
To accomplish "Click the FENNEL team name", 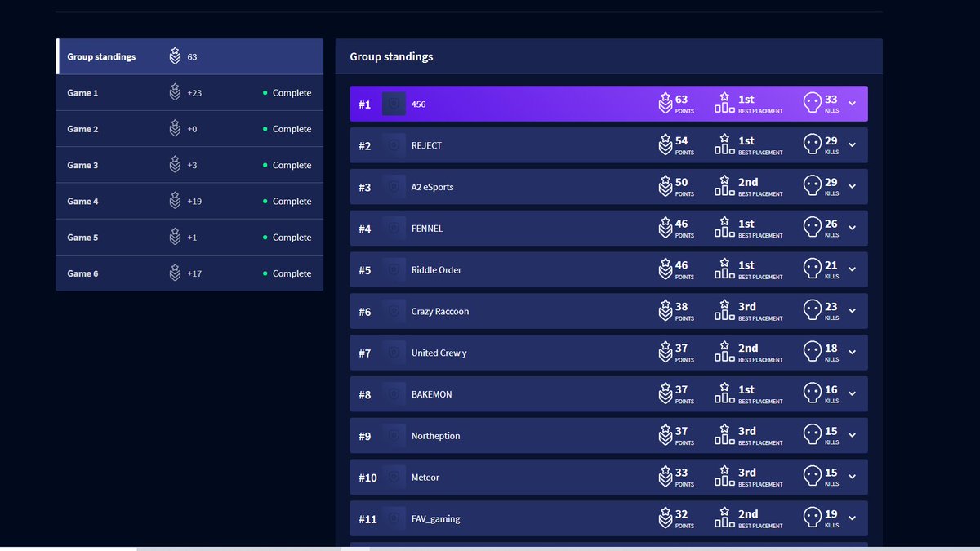I will (427, 229).
